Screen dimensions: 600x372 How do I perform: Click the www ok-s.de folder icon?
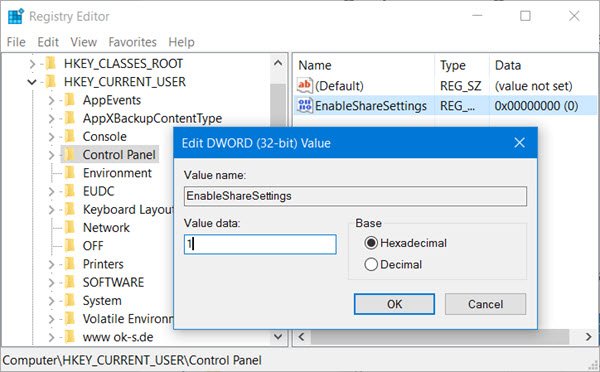coord(70,337)
